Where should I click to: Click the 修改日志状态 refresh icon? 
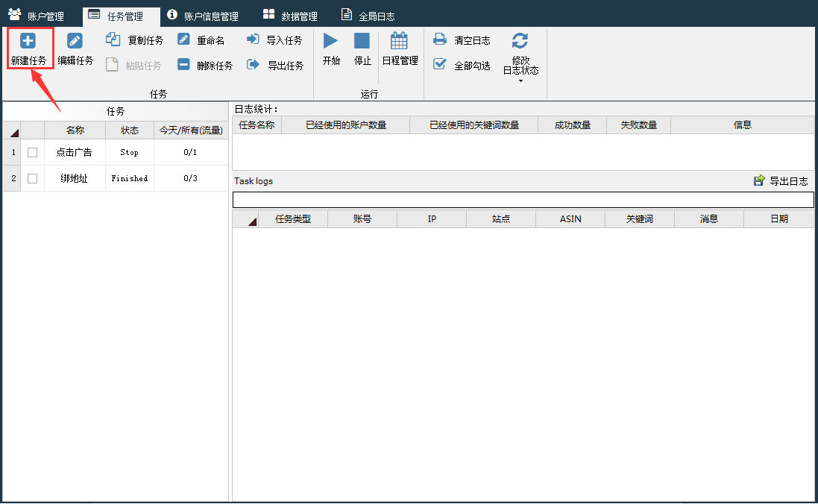(x=520, y=41)
